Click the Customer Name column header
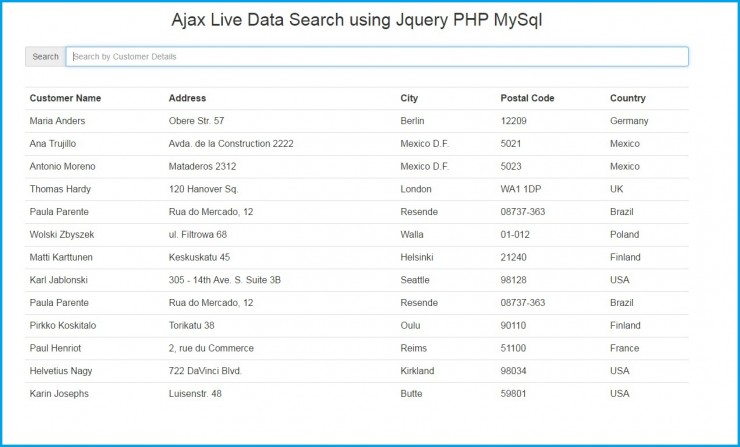The height and width of the screenshot is (447, 740). click(65, 98)
